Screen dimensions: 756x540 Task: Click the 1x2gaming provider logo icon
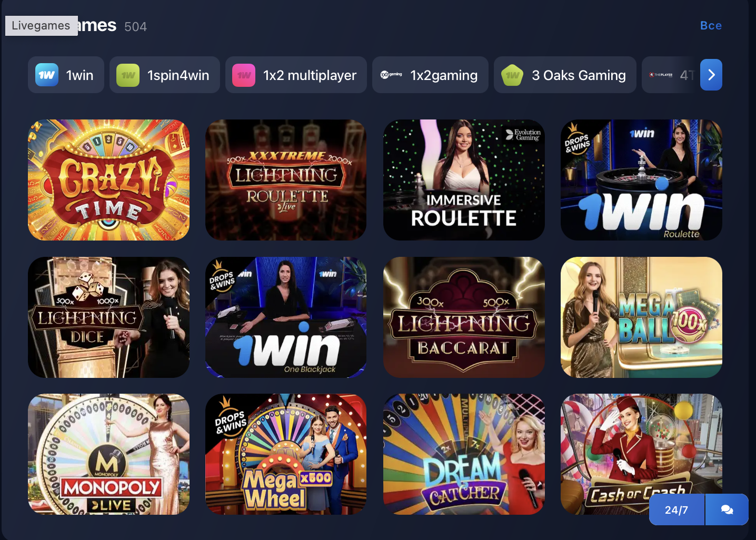point(391,75)
